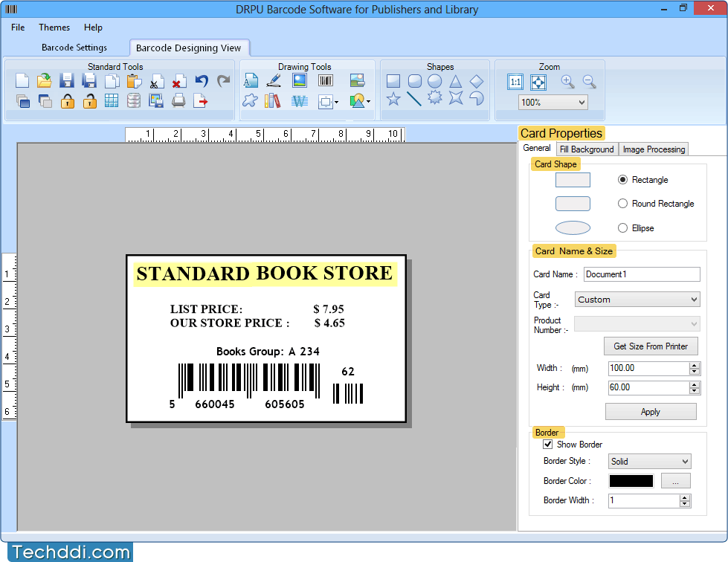Click the Zoom In magnifier
The image size is (728, 562).
(x=567, y=82)
